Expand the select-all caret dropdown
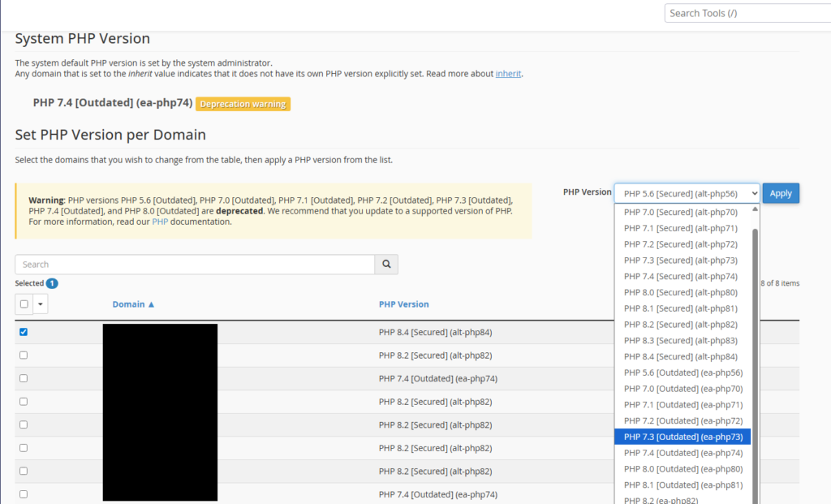The image size is (831, 504). click(41, 304)
